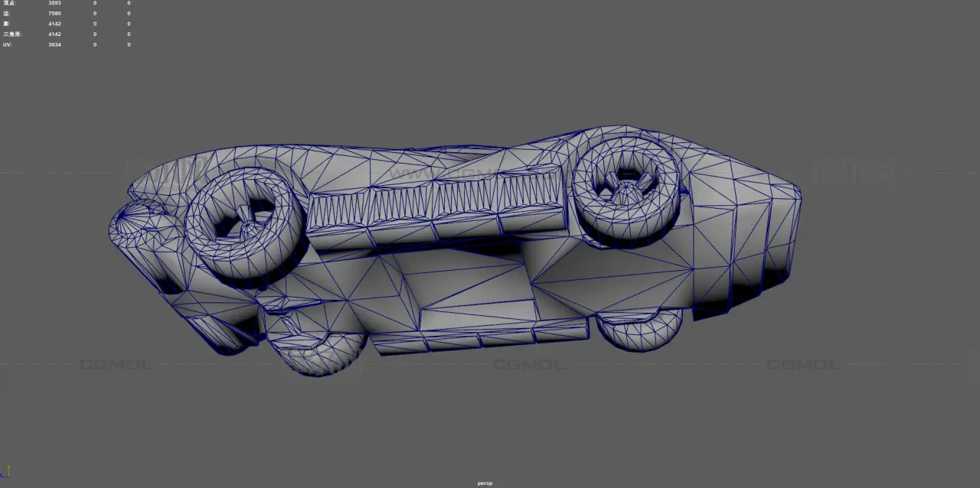
Task: Click the value 4142 in the 三角形 row
Action: tap(54, 34)
